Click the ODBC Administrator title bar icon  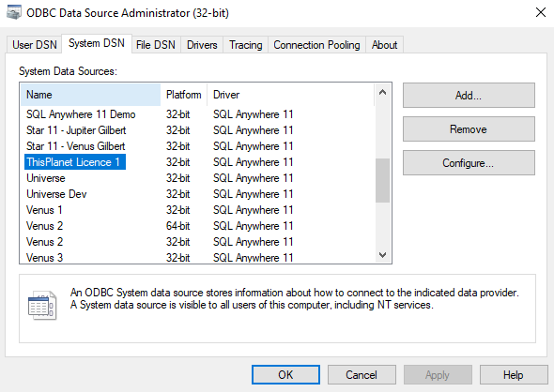[x=14, y=13]
